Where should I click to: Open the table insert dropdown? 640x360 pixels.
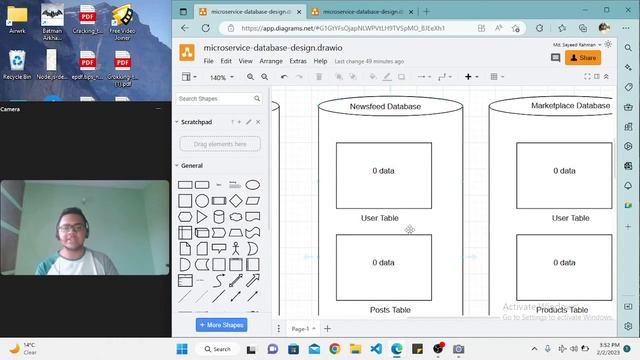click(497, 77)
